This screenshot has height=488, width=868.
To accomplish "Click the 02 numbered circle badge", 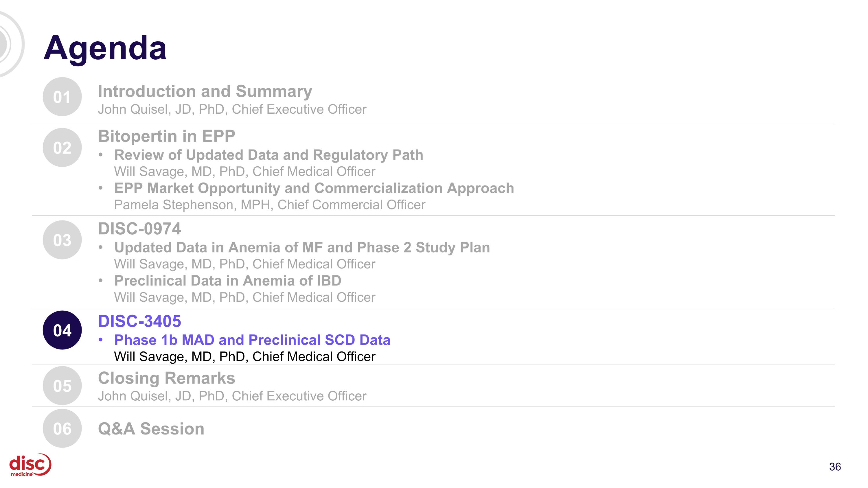I will pyautogui.click(x=62, y=148).
